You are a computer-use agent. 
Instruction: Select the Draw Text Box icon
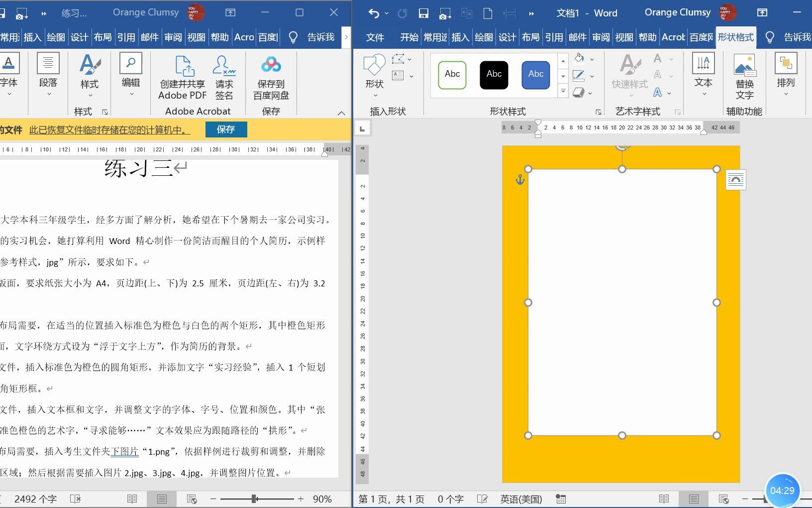coord(397,76)
